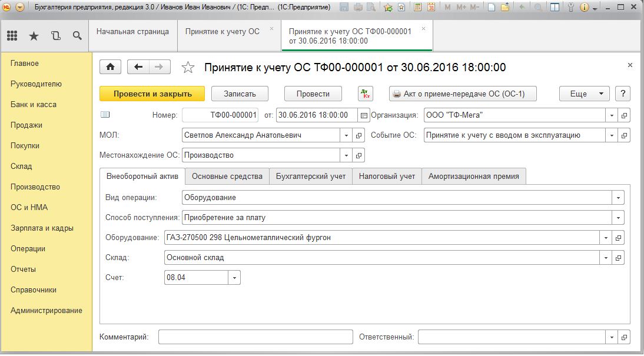Switch to the Основные средства tab

click(x=227, y=176)
